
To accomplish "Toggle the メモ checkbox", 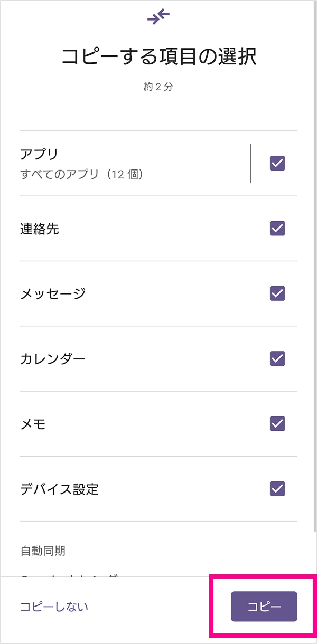I will 277,424.
